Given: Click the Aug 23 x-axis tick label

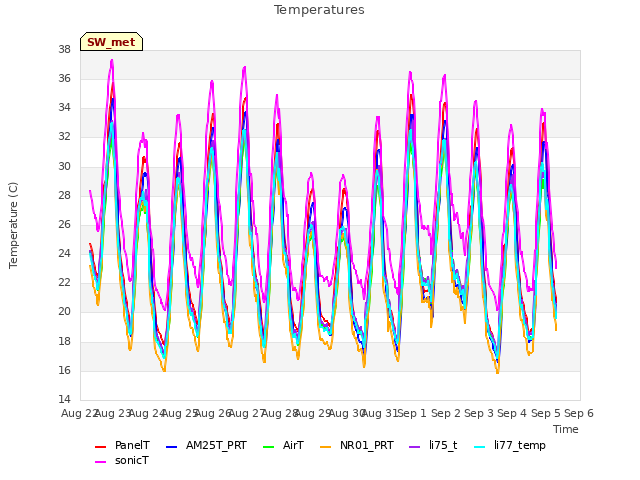Looking at the screenshot, I should click(113, 413).
